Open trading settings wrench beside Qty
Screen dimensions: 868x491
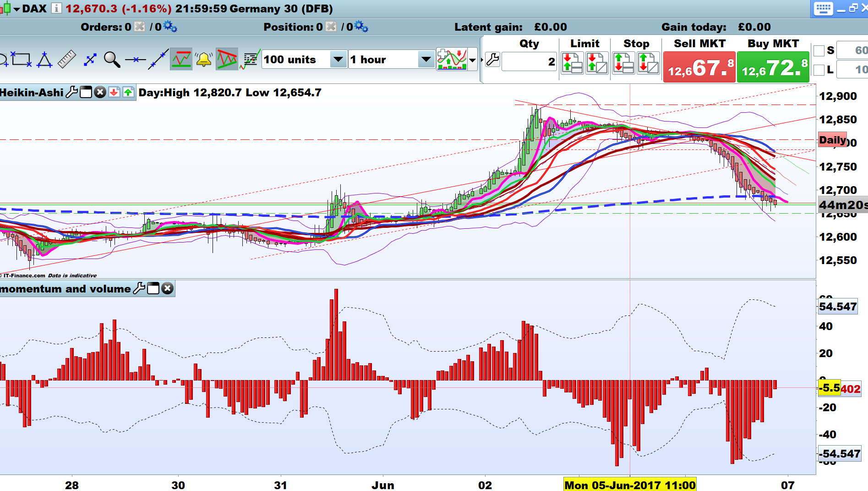tap(492, 60)
